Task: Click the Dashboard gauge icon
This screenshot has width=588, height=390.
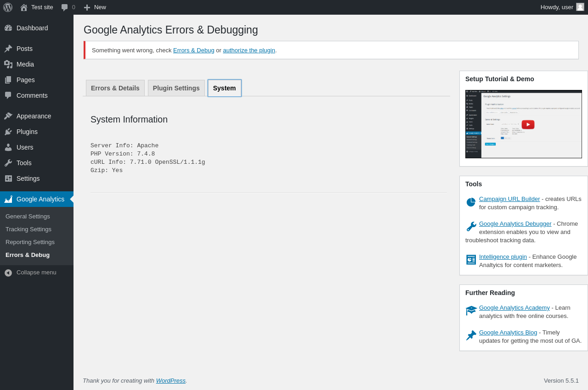Action: [8, 28]
